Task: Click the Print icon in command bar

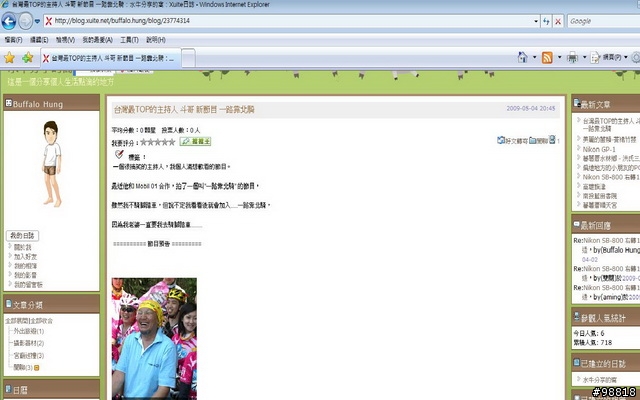Action: tap(572, 58)
